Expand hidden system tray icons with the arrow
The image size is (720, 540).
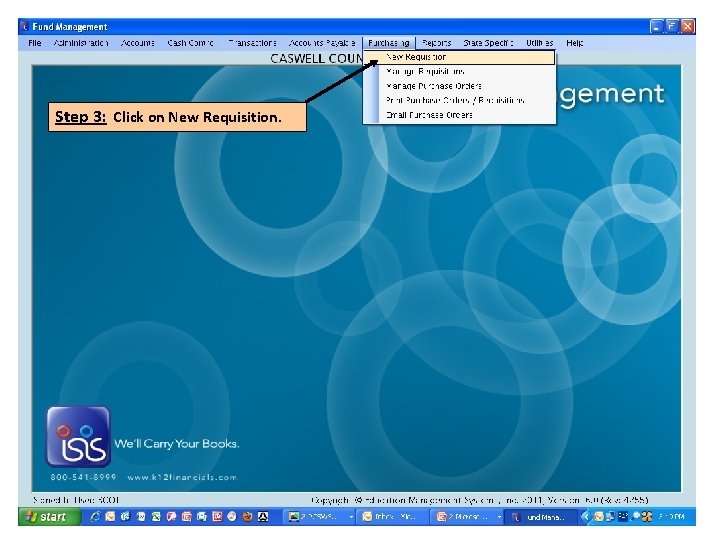tap(585, 517)
